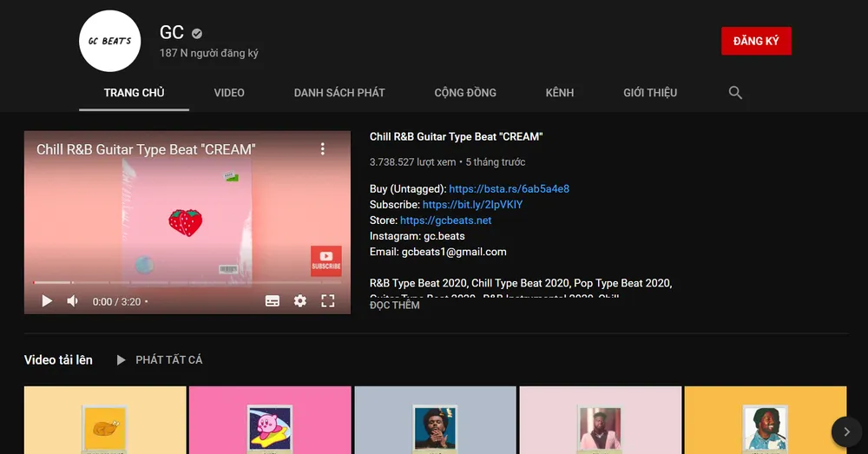868x454 pixels.
Task: Play the CREAM video
Action: pos(47,301)
